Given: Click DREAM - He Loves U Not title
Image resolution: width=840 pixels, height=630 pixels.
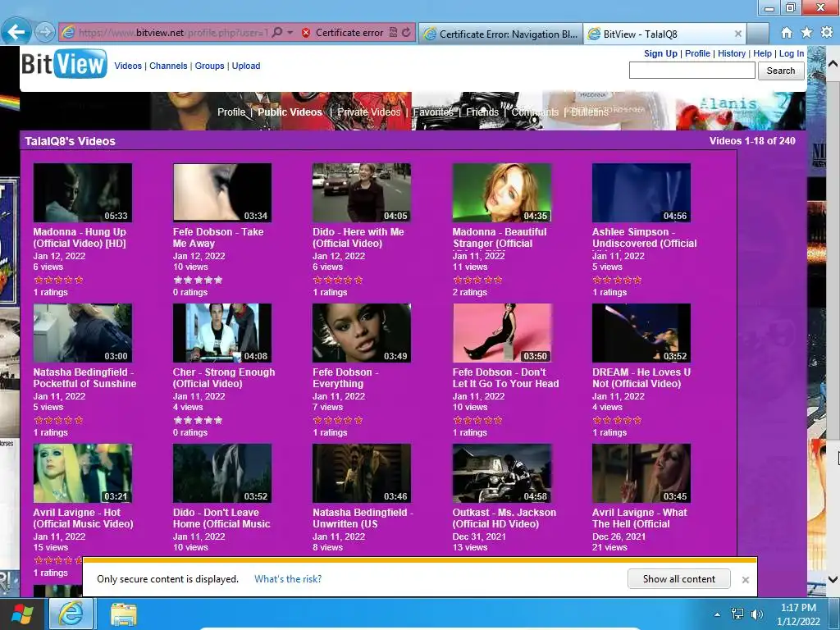Looking at the screenshot, I should coord(641,377).
